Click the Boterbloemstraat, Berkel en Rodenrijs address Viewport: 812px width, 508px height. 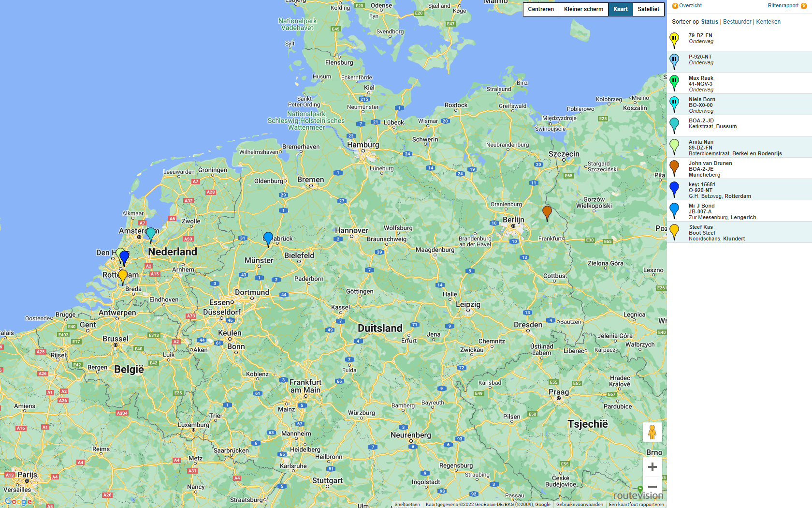point(735,154)
